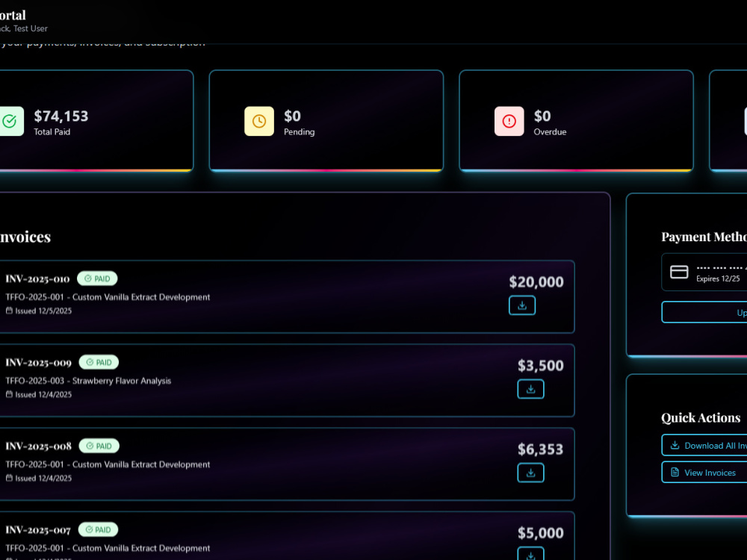Screen dimensions: 747x560
Task: Click the PAID badge on INV-2025-010
Action: (97, 279)
